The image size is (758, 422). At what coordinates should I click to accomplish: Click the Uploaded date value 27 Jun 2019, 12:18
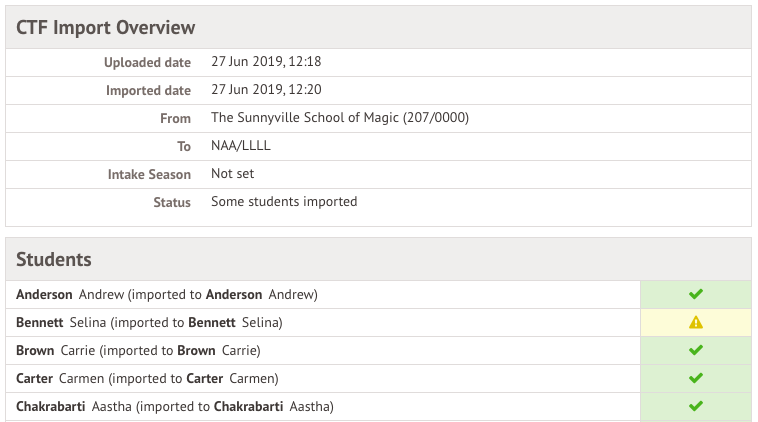tap(265, 61)
